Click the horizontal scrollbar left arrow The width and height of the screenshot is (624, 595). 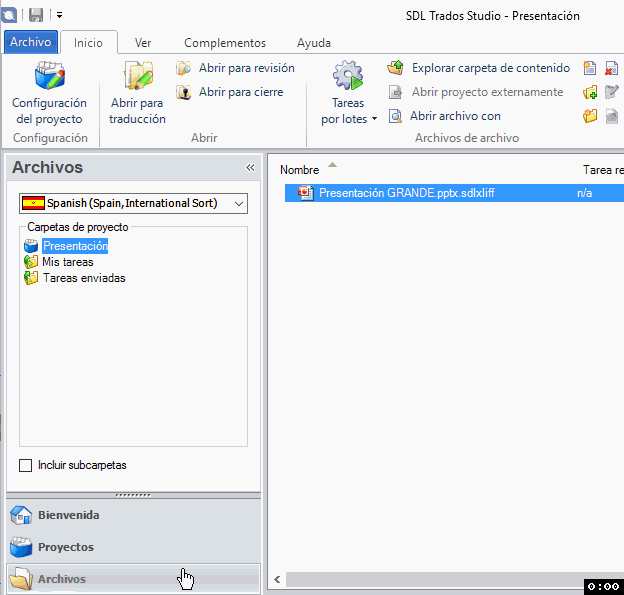coord(277,579)
